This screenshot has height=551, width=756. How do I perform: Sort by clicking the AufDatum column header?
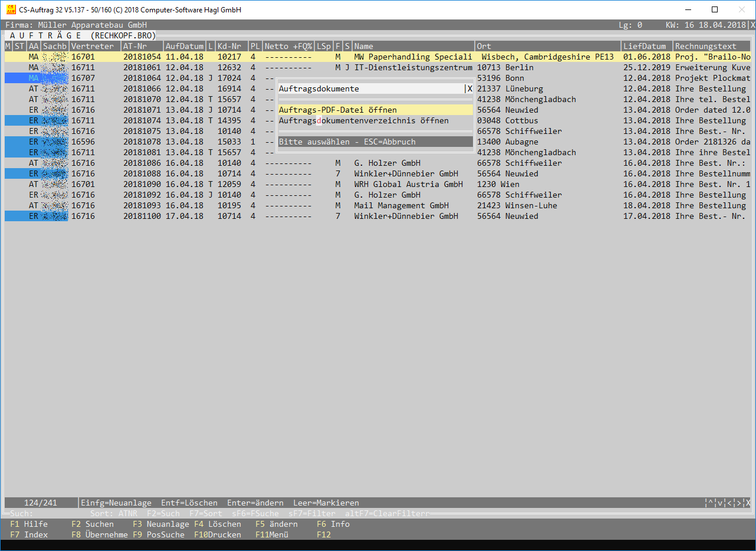click(x=184, y=46)
